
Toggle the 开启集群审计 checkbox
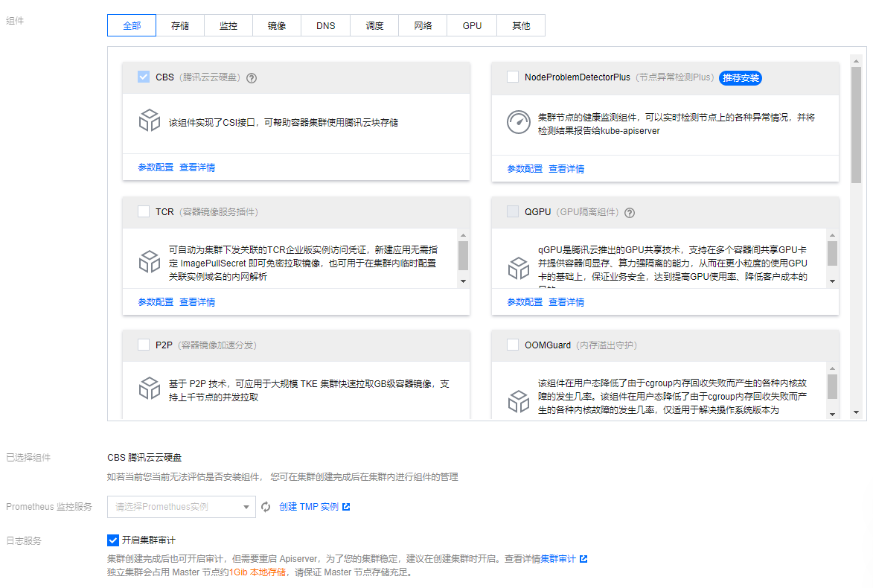click(x=113, y=540)
